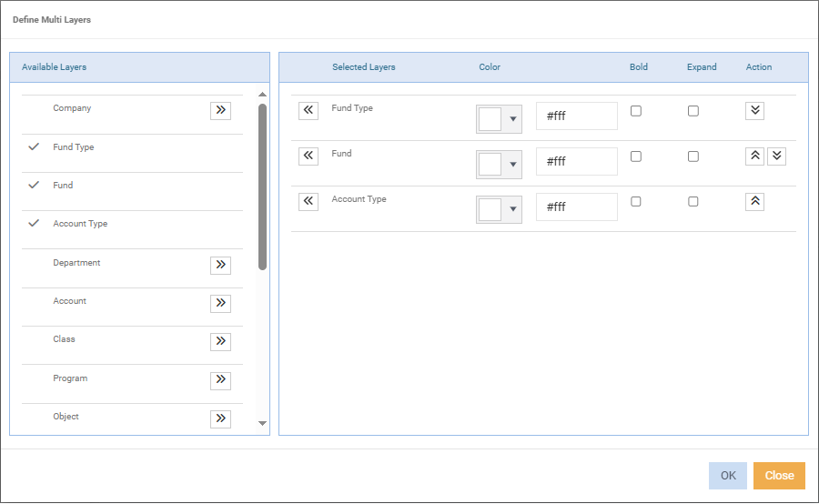The image size is (819, 504).
Task: Remove Account Type from selected layers
Action: [x=308, y=201]
